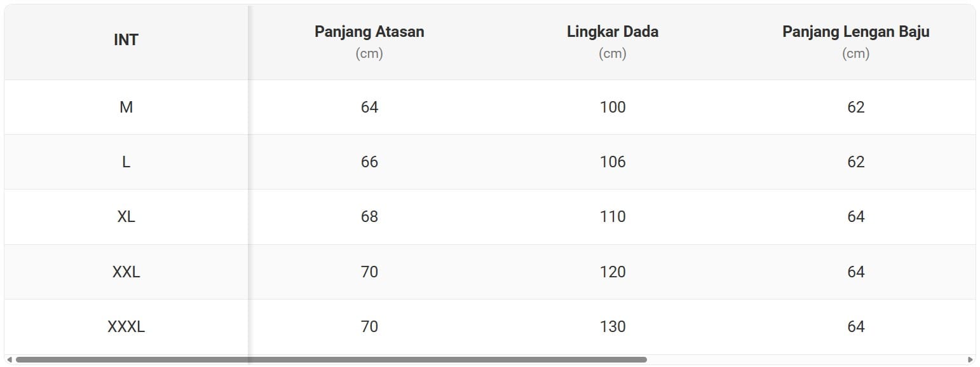This screenshot has width=980, height=367.
Task: Choose the XXL size row label
Action: click(126, 272)
